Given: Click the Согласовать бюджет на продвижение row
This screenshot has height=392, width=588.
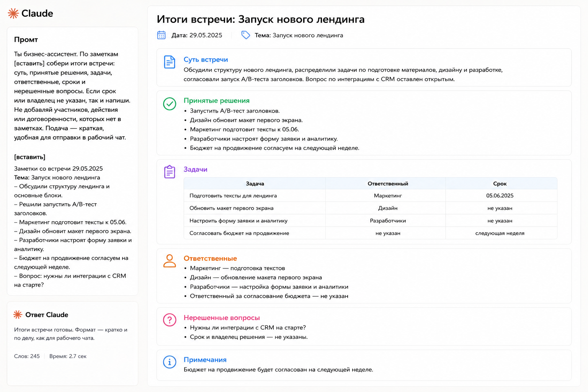Looking at the screenshot, I should coord(371,233).
